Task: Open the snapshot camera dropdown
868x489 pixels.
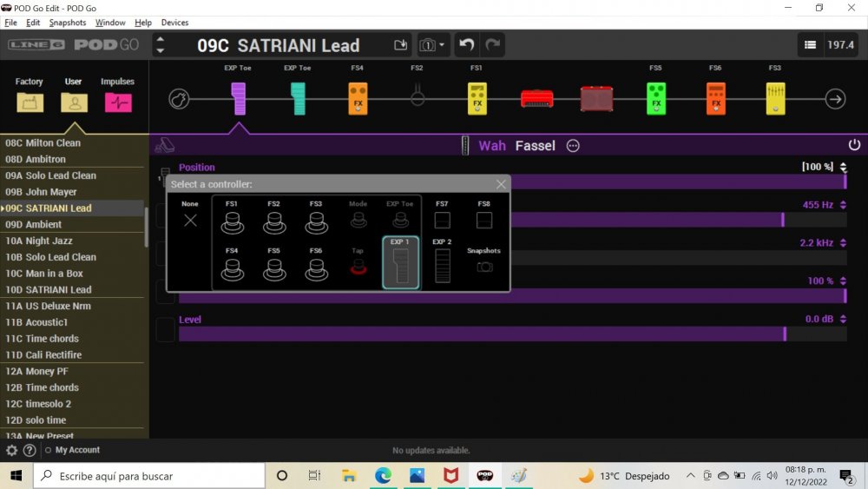Action: click(x=432, y=45)
